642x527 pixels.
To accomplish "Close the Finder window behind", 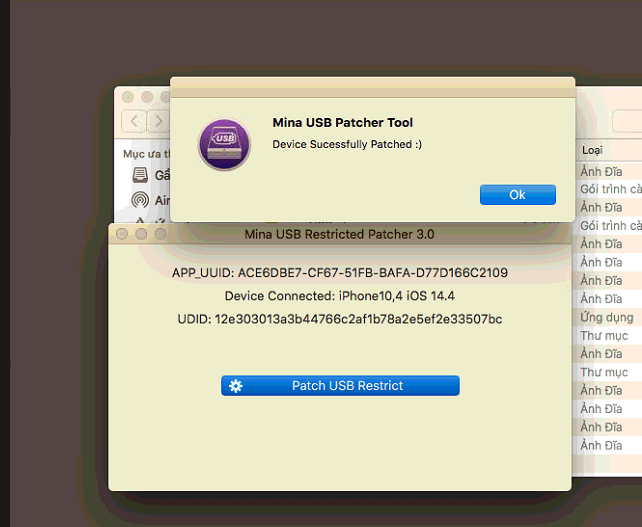I will [x=128, y=97].
